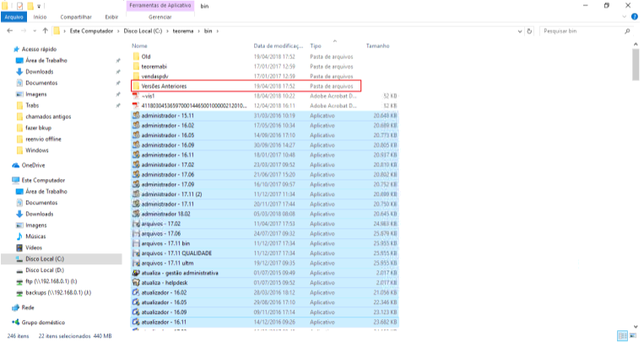This screenshot has height=342, width=644.
Task: Select OneDrive in the navigation pane
Action: [33, 166]
